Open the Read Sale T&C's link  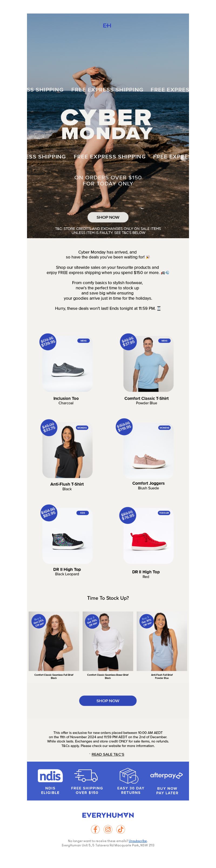[108, 755]
